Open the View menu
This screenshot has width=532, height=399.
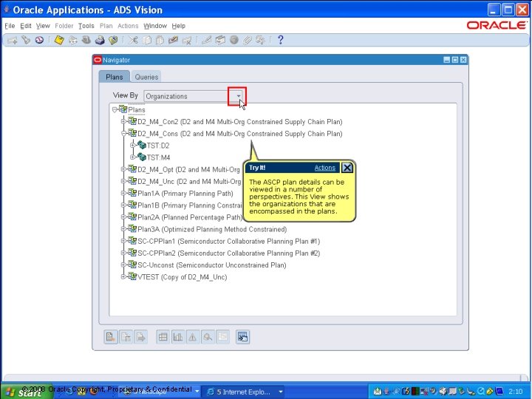(43, 26)
